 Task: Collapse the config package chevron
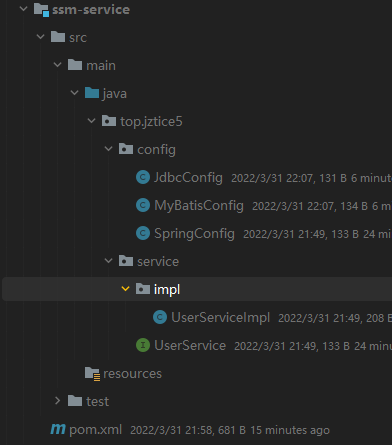(x=109, y=149)
